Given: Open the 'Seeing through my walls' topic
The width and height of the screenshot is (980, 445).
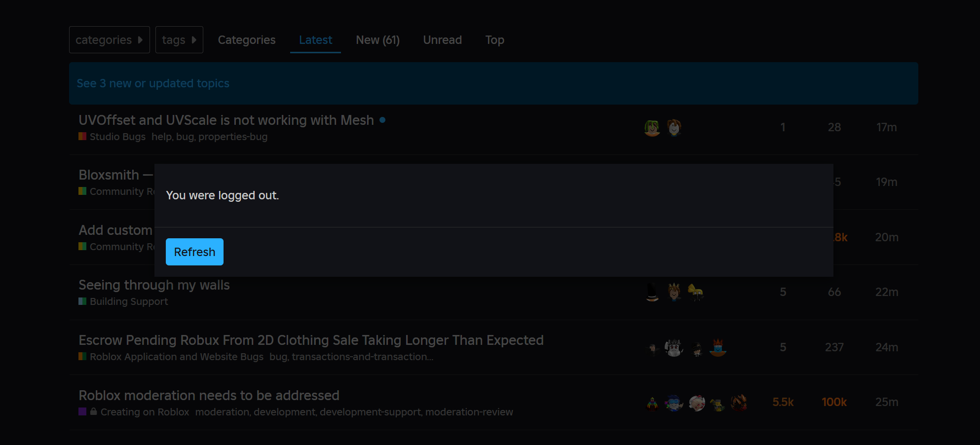Looking at the screenshot, I should 154,285.
